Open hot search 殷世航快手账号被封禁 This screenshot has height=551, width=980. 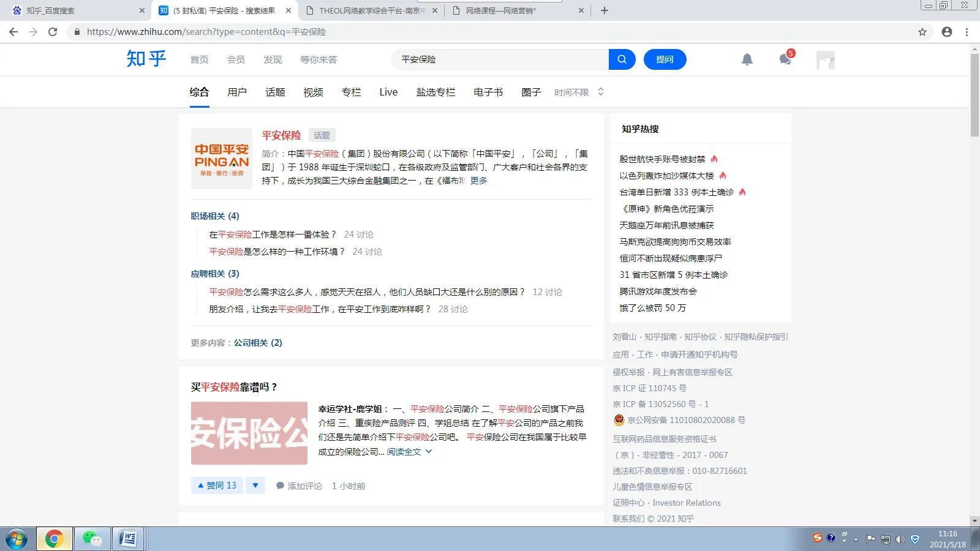tap(662, 159)
